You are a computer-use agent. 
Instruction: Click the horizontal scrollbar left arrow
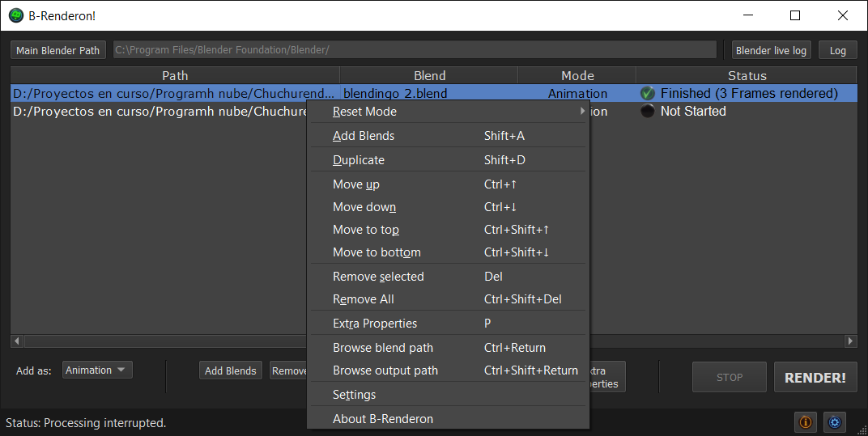(17, 341)
